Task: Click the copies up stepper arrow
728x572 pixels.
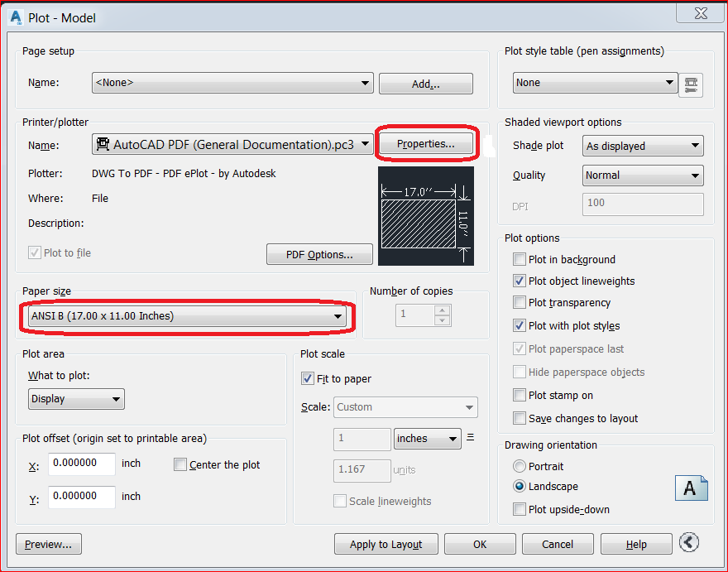Action: tap(442, 310)
